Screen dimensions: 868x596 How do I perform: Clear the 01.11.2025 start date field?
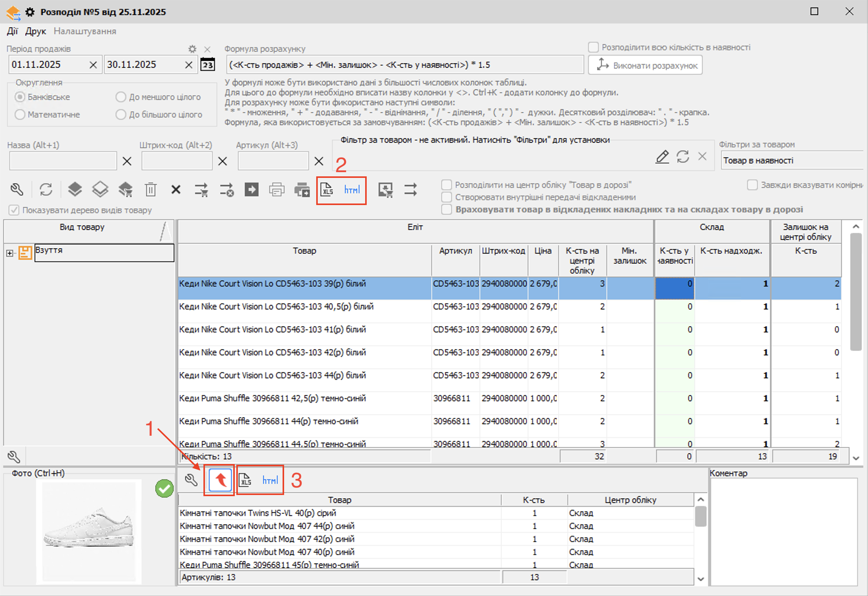point(93,65)
